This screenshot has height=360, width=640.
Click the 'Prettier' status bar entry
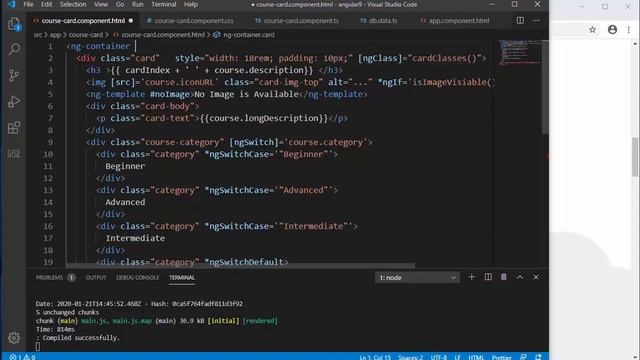[502, 357]
